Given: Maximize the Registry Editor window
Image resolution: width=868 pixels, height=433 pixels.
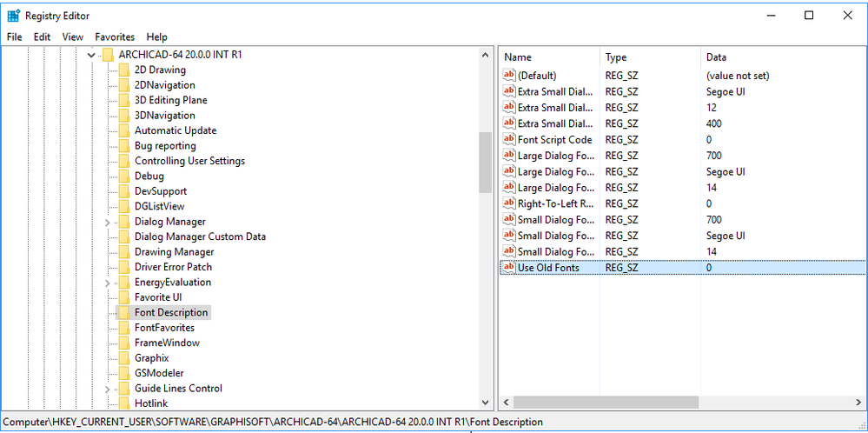Looking at the screenshot, I should pyautogui.click(x=809, y=16).
